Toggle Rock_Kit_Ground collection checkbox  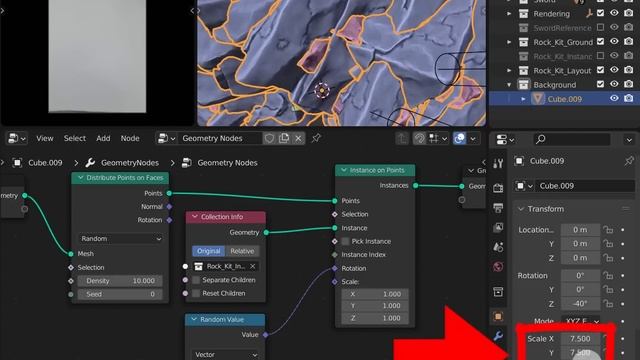[600, 42]
